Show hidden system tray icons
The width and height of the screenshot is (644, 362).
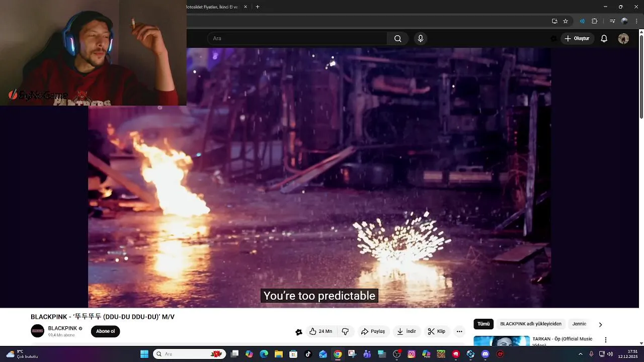pyautogui.click(x=580, y=354)
